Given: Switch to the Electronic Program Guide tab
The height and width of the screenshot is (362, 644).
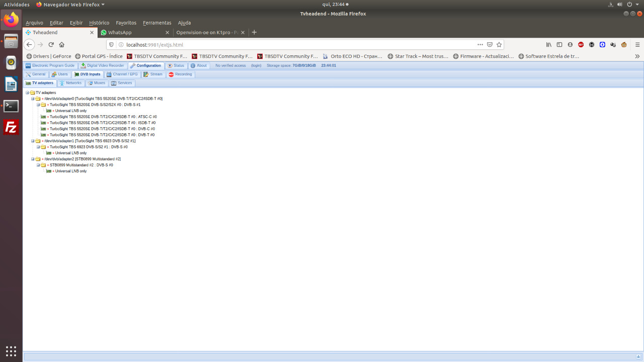Looking at the screenshot, I should pos(50,66).
